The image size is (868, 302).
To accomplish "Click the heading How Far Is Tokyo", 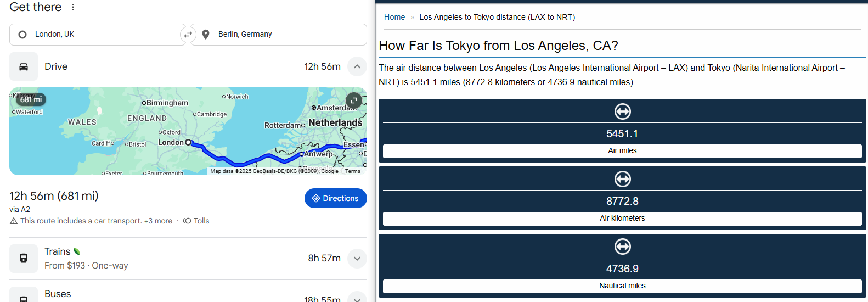I will coord(498,46).
